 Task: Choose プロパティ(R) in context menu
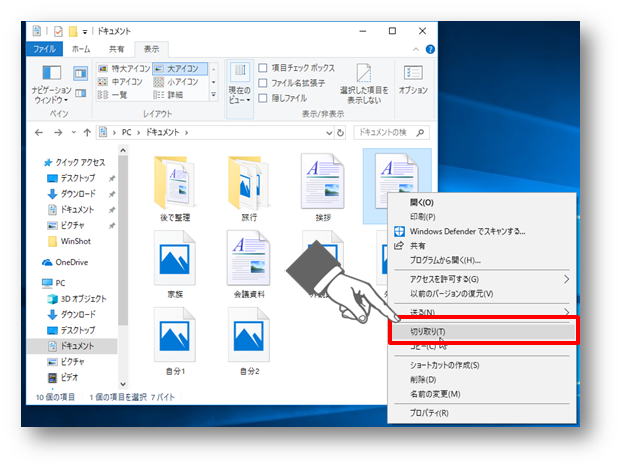point(482,413)
